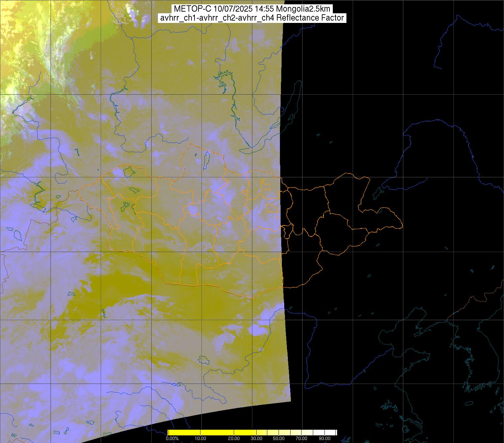Click the "90.00" legend value
Viewport: 504px width, 443px height.
(x=324, y=439)
